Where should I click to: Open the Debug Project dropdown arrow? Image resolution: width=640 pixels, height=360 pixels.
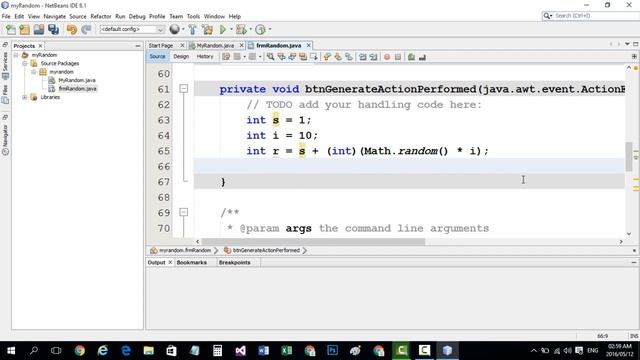(250, 29)
